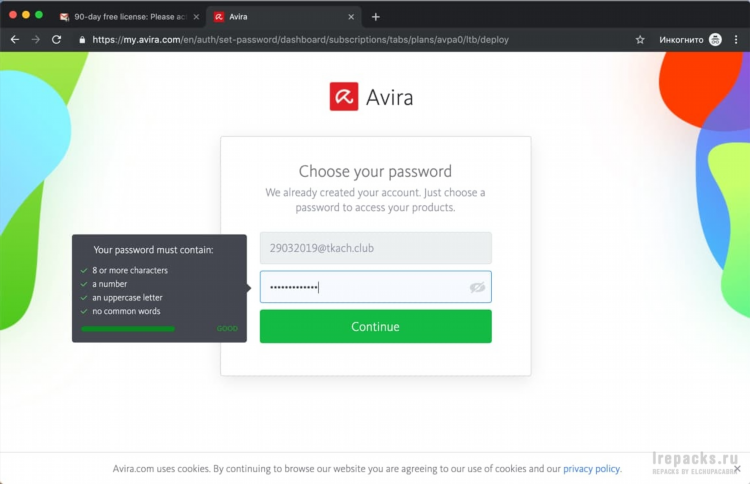Bookmark this page with the star icon
Screen dimensions: 750x484
pos(640,40)
